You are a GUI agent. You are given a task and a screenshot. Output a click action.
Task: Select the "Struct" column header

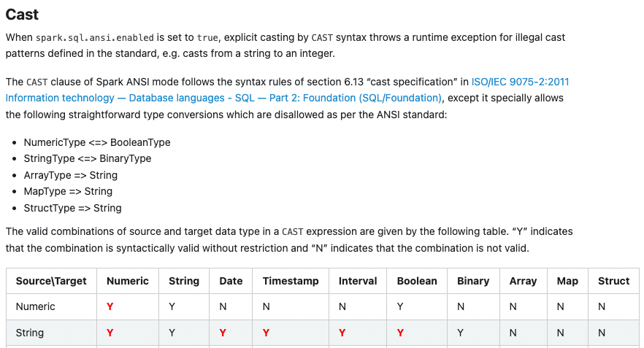coord(613,281)
